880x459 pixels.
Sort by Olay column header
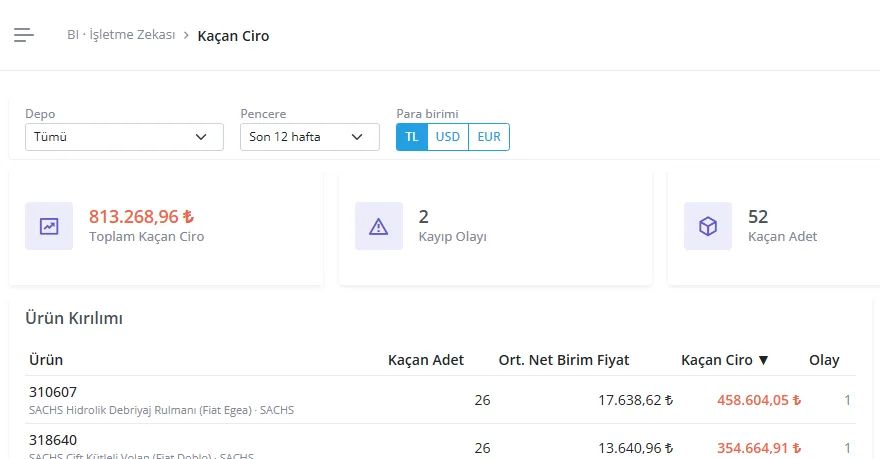[x=824, y=360]
